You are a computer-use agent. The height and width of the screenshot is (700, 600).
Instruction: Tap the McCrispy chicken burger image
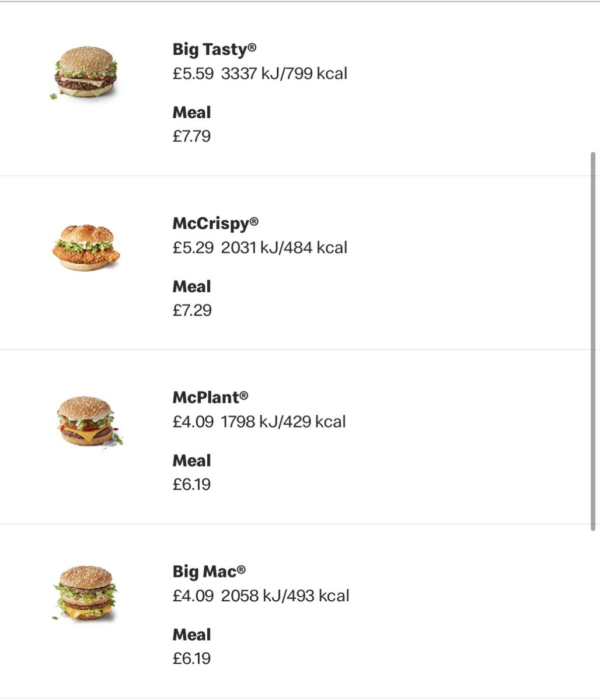(x=86, y=247)
